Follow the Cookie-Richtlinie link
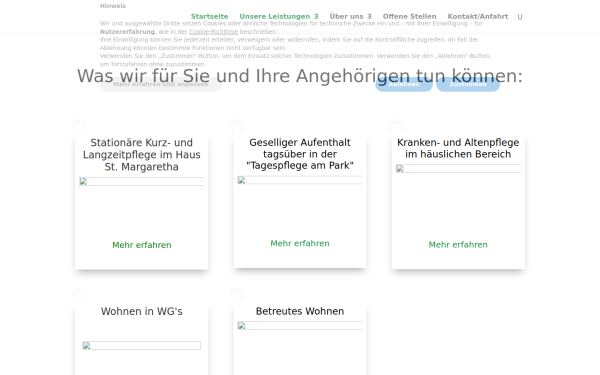The height and width of the screenshot is (375, 600). click(x=214, y=32)
